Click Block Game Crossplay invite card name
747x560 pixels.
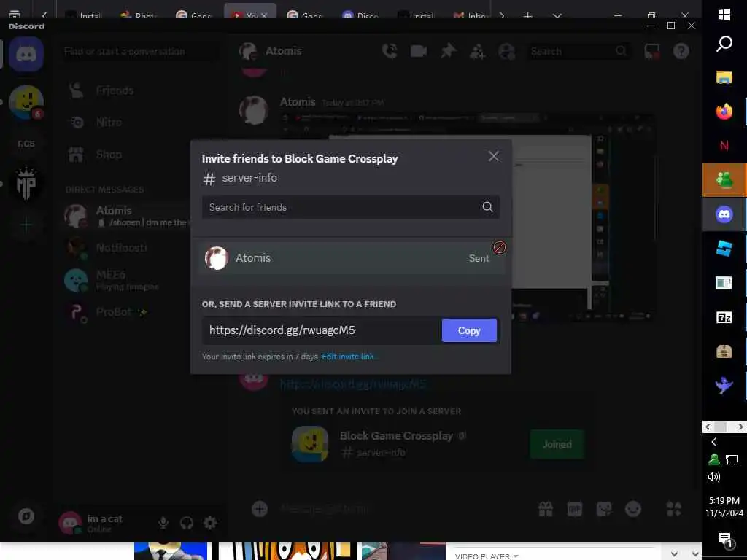[396, 436]
